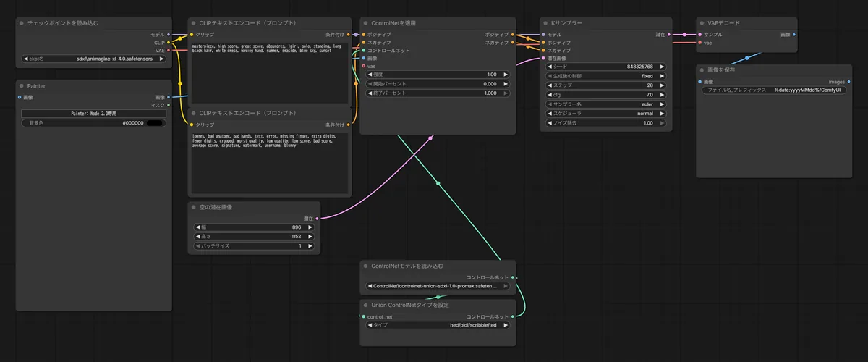This screenshot has height=362, width=868.
Task: Collapse the ControlNetモデルを読み込む node via title dot
Action: click(x=365, y=266)
